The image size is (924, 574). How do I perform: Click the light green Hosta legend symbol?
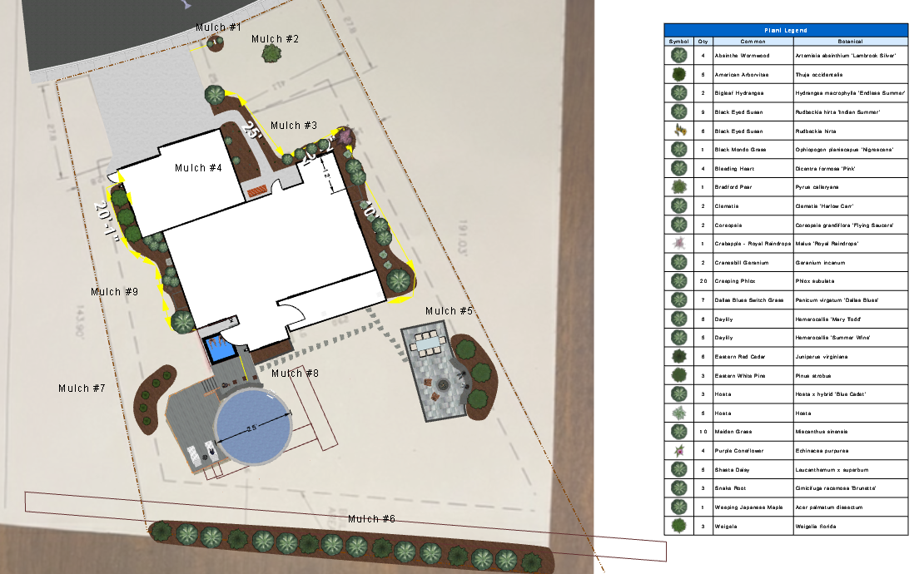point(679,413)
